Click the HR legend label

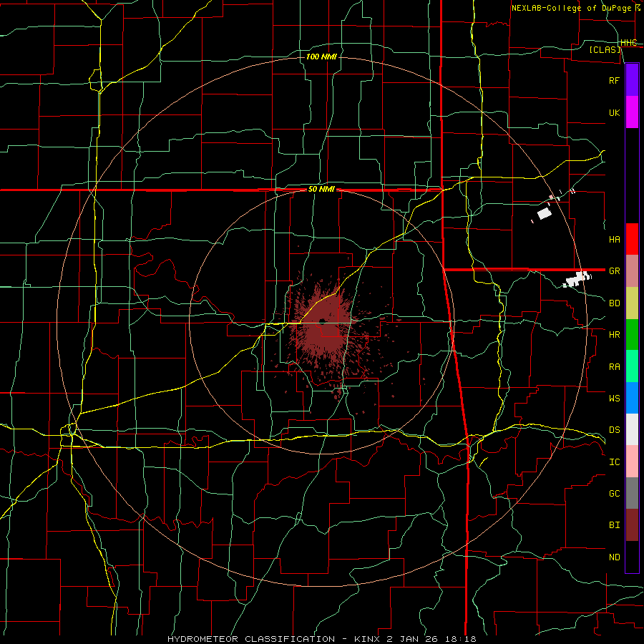click(614, 335)
